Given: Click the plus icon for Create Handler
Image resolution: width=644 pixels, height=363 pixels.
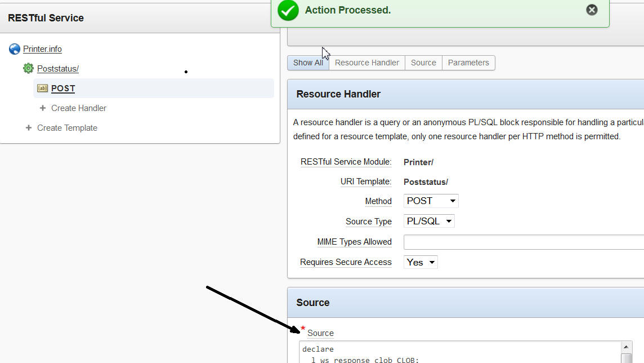Looking at the screenshot, I should [x=43, y=108].
